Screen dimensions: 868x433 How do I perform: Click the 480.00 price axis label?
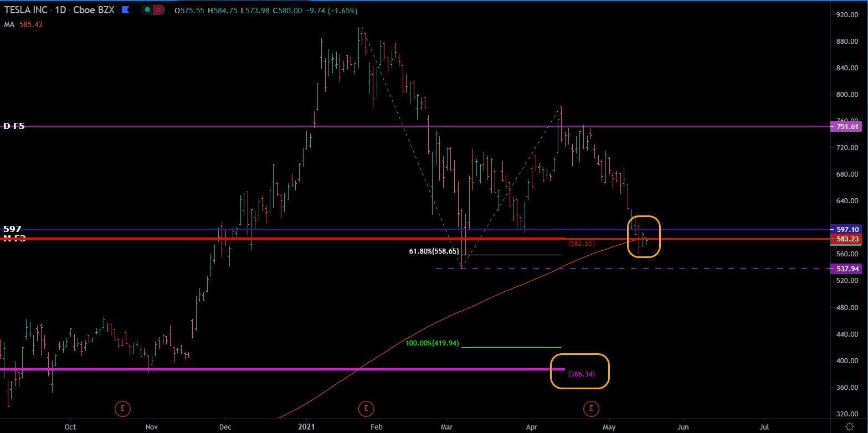click(x=847, y=307)
